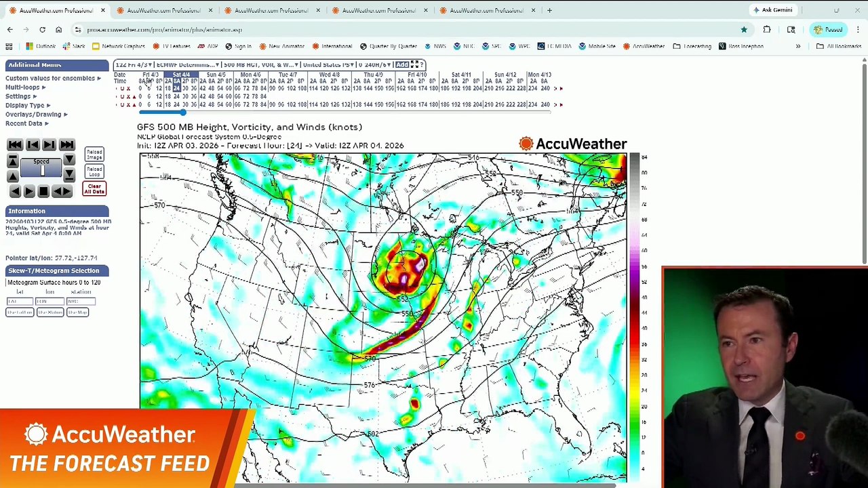Screen dimensions: 868x488
Task: Open a new browser tab
Action: click(x=549, y=10)
